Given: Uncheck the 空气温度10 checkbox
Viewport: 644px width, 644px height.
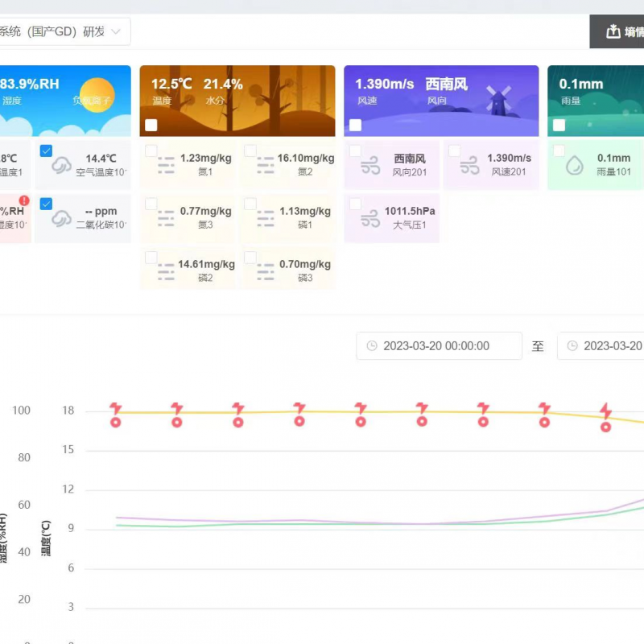Looking at the screenshot, I should point(46,151).
